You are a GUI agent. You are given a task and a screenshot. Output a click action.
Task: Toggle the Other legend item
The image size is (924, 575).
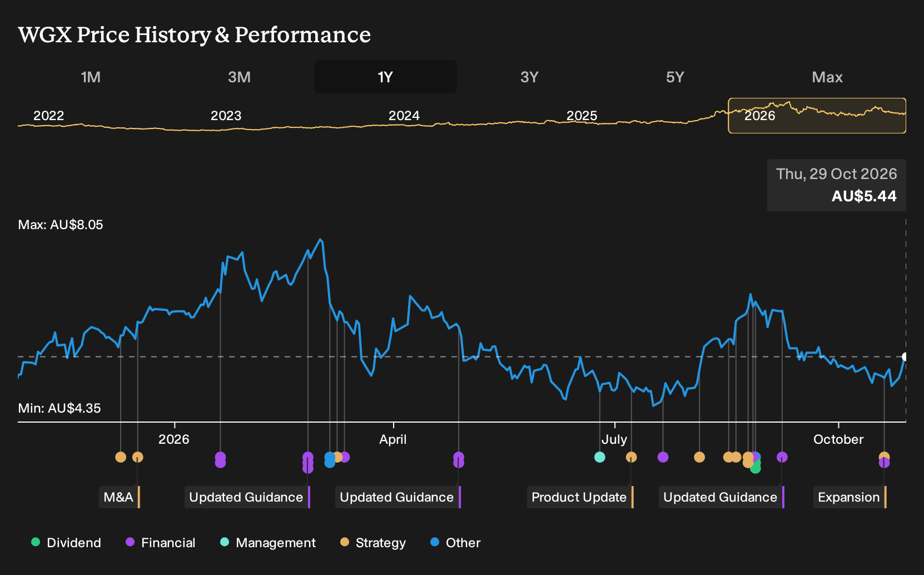pos(455,543)
